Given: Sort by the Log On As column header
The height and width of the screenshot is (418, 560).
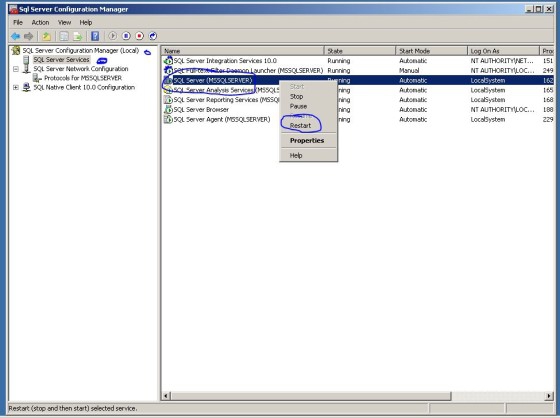Looking at the screenshot, I should click(503, 51).
